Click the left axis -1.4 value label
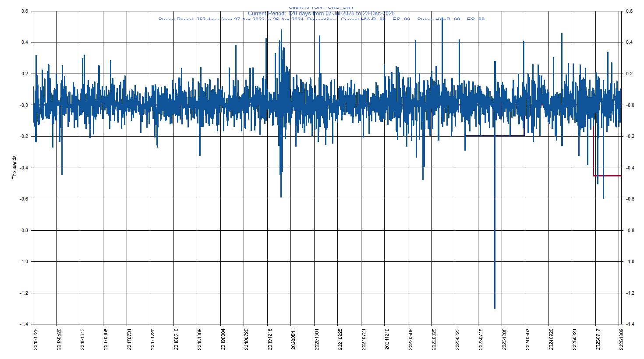This screenshot has height=359, width=644. tap(24, 324)
